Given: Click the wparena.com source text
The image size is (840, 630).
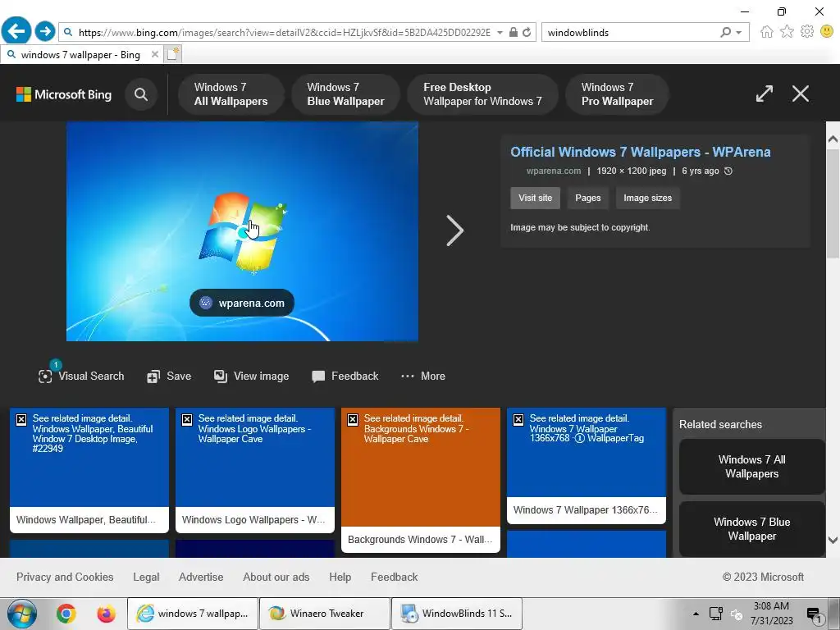Looking at the screenshot, I should click(554, 171).
